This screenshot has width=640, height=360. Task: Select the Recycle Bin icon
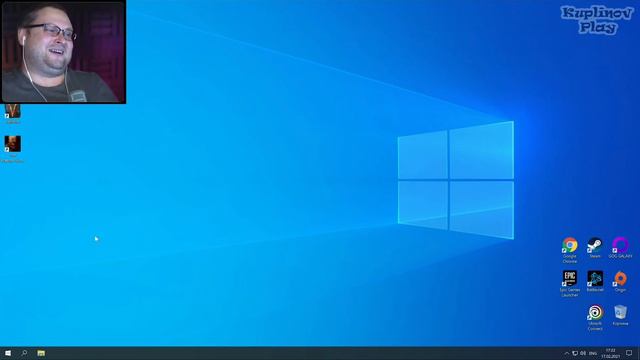(620, 315)
